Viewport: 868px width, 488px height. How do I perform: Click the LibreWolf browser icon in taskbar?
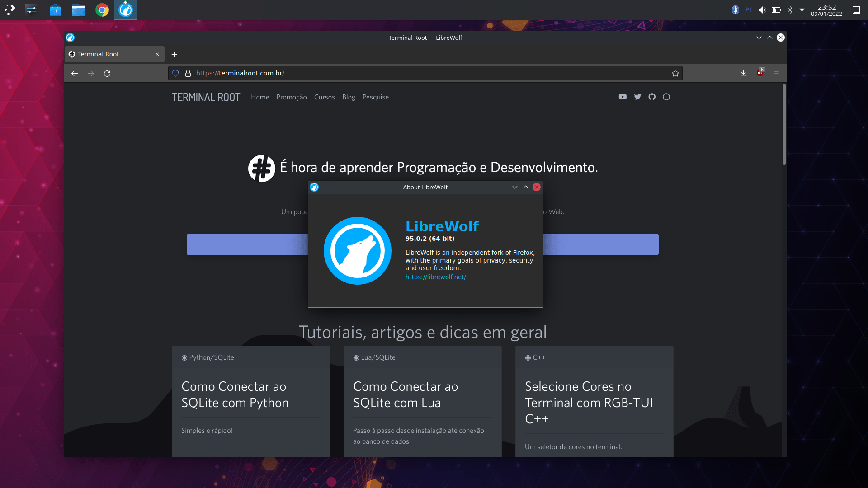[x=126, y=9]
